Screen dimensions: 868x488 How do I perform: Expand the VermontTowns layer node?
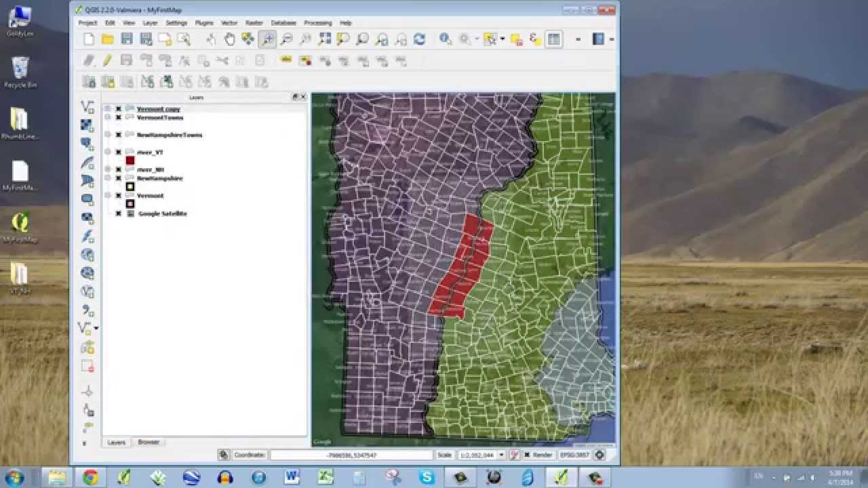(x=108, y=117)
